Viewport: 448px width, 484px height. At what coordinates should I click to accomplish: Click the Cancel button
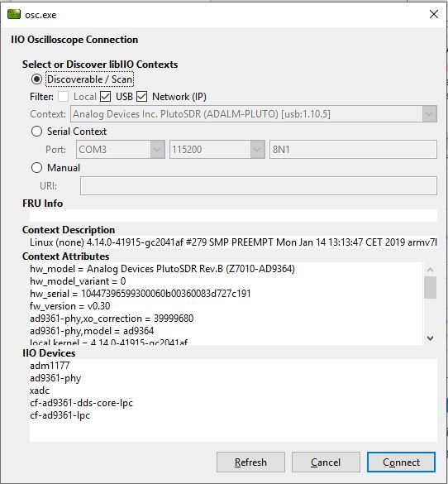click(326, 462)
